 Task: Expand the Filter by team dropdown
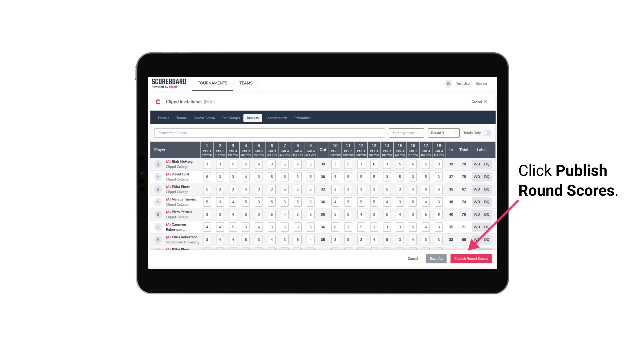[x=405, y=133]
